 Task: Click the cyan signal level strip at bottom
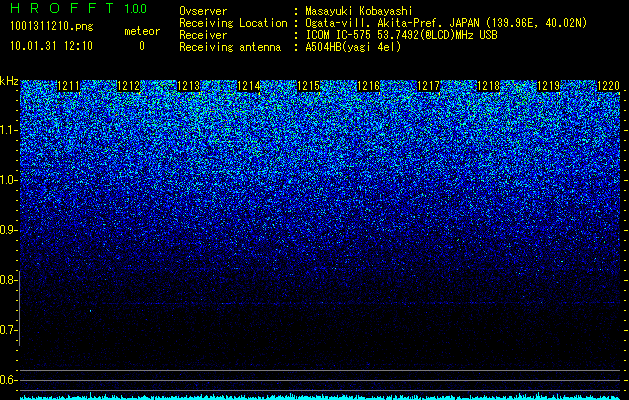tap(320, 397)
